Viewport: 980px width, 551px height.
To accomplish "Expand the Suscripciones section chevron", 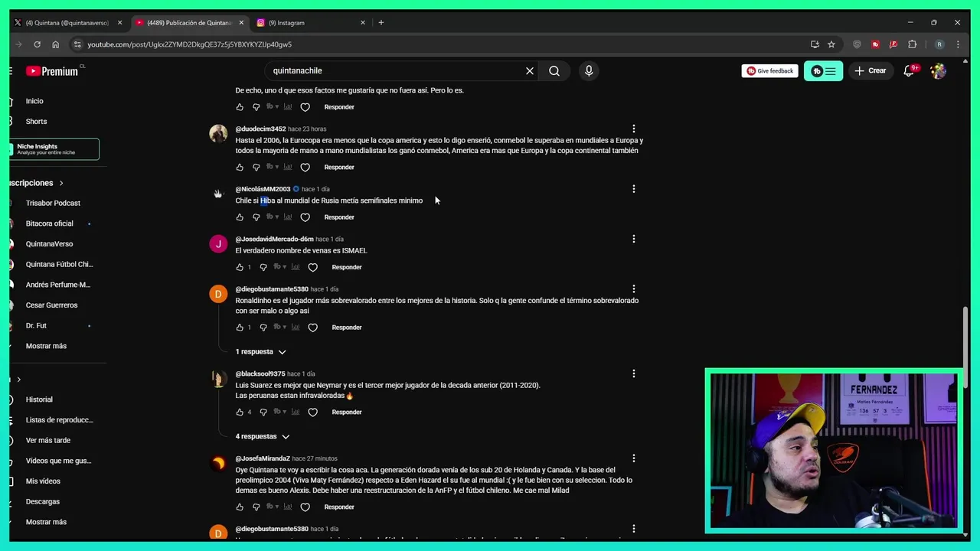I will (x=61, y=183).
